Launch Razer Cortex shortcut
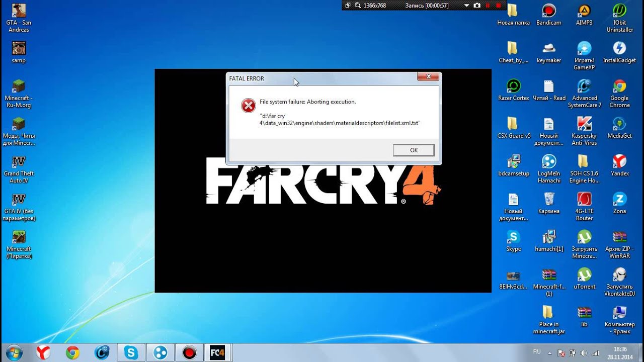This screenshot has height=362, width=644. coord(513,90)
